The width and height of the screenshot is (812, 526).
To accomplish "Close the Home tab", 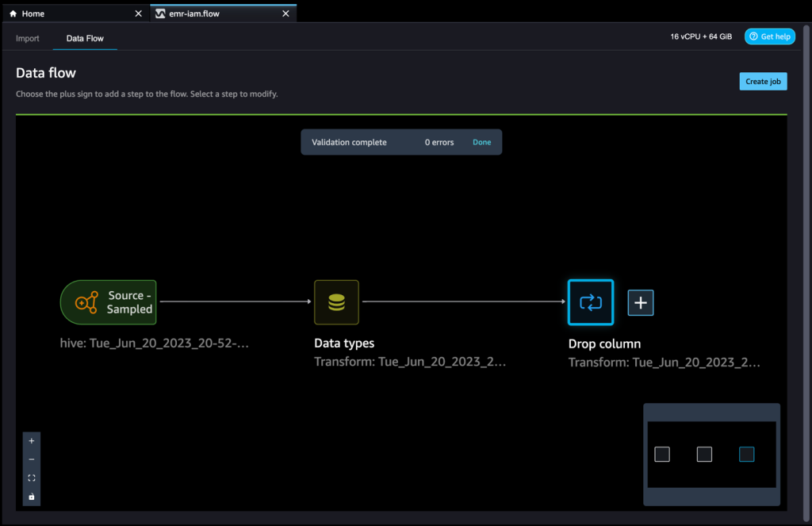I will click(138, 13).
